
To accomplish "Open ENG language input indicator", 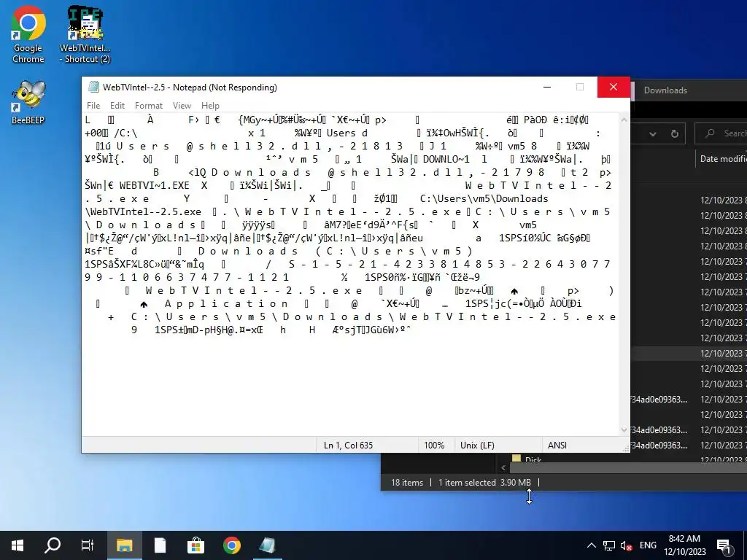I will [x=648, y=545].
